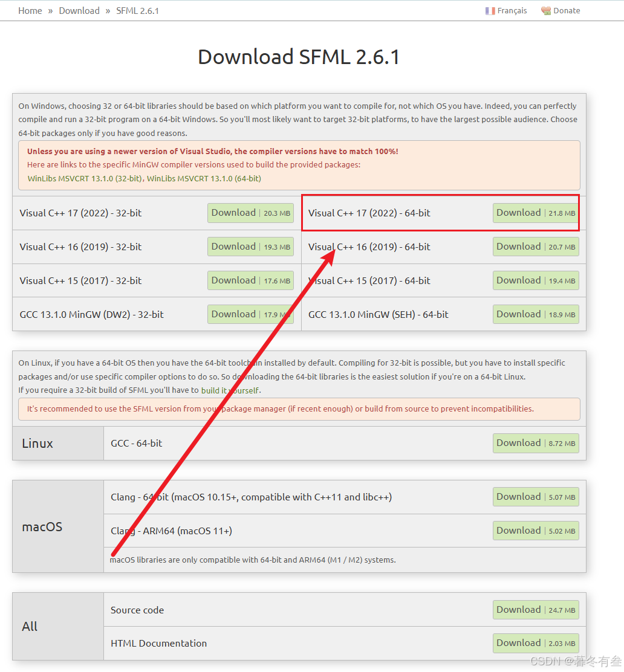The width and height of the screenshot is (624, 672).
Task: Click the 'Clang - ARM64 (macOS 11+)' label
Action: [171, 531]
